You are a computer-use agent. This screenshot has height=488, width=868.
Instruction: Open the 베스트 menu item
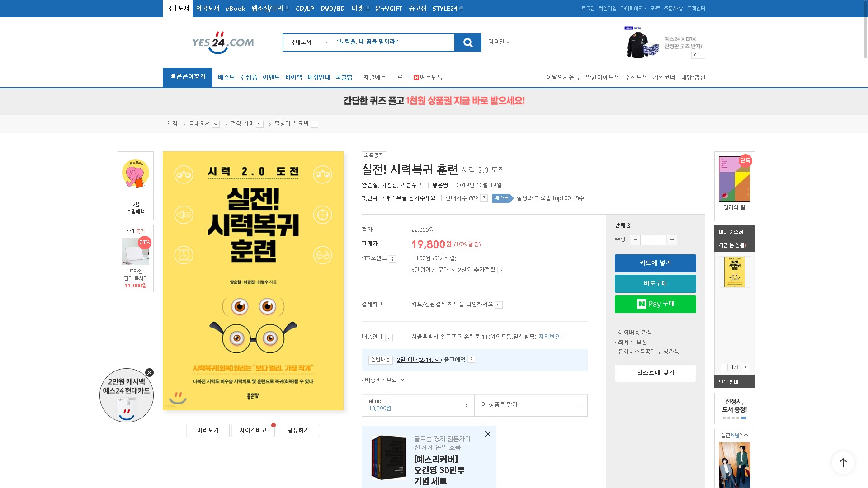226,77
